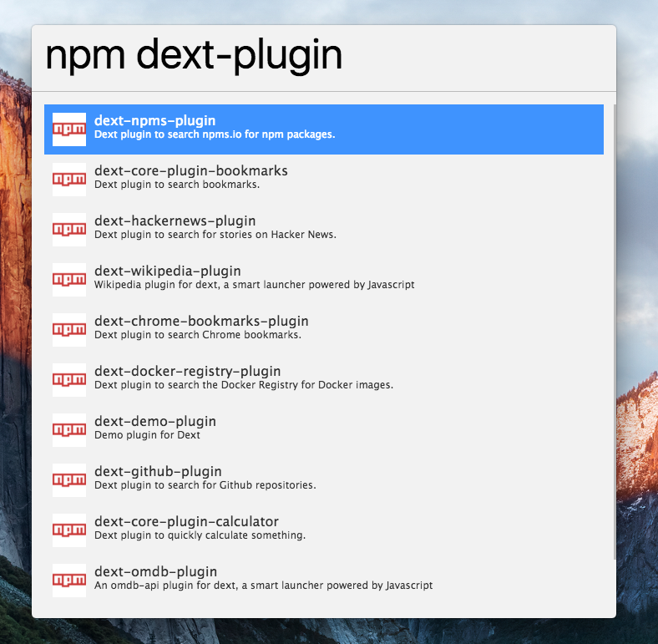Viewport: 658px width, 644px height.
Task: Click description about Github repositories
Action: pos(205,485)
